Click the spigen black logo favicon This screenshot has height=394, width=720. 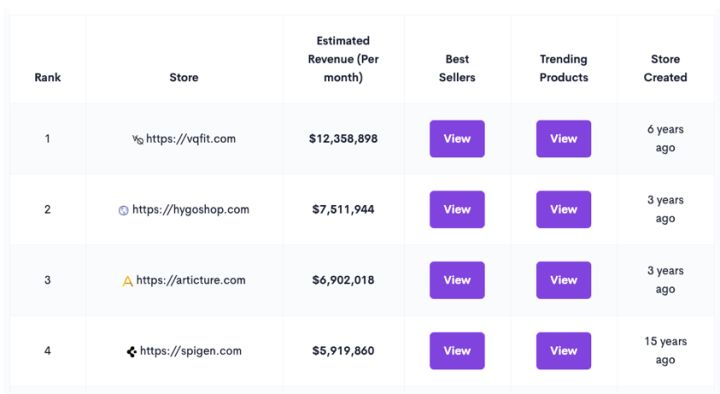[x=131, y=352]
